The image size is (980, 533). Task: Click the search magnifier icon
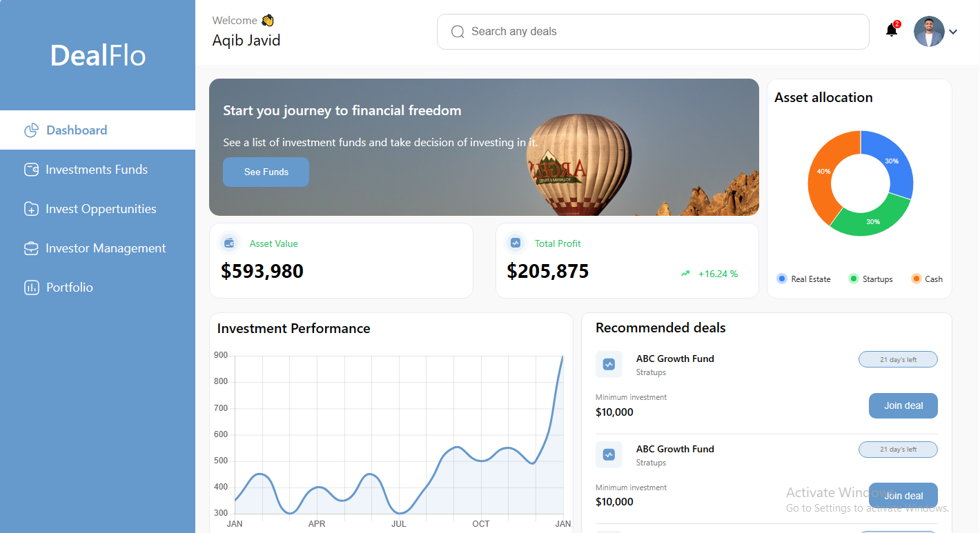click(x=457, y=32)
